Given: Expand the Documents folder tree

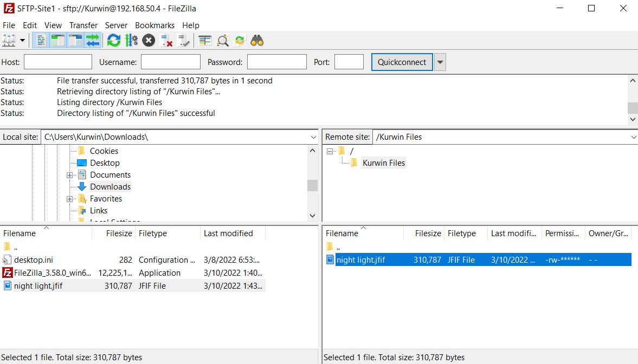Looking at the screenshot, I should coord(69,174).
